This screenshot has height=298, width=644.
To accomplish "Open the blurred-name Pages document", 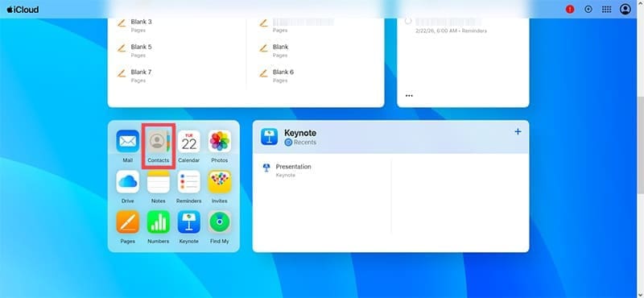I will pyautogui.click(x=296, y=25).
